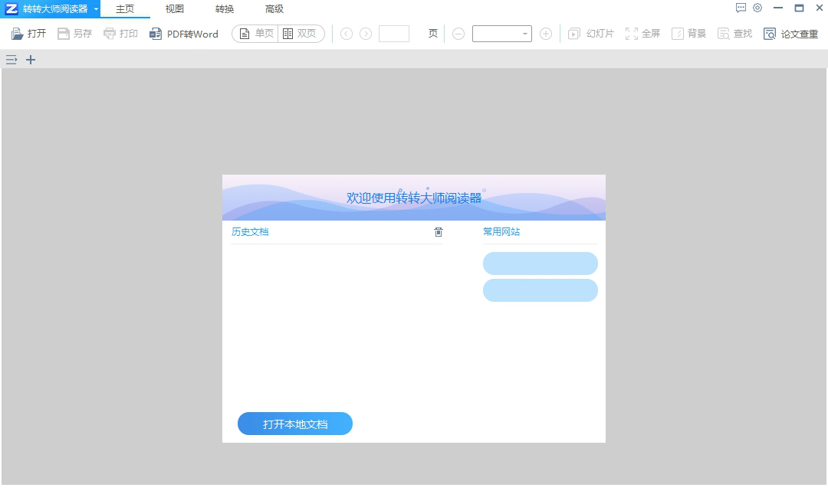Click the 打开本地文档 button
The width and height of the screenshot is (828, 504).
[x=295, y=424]
